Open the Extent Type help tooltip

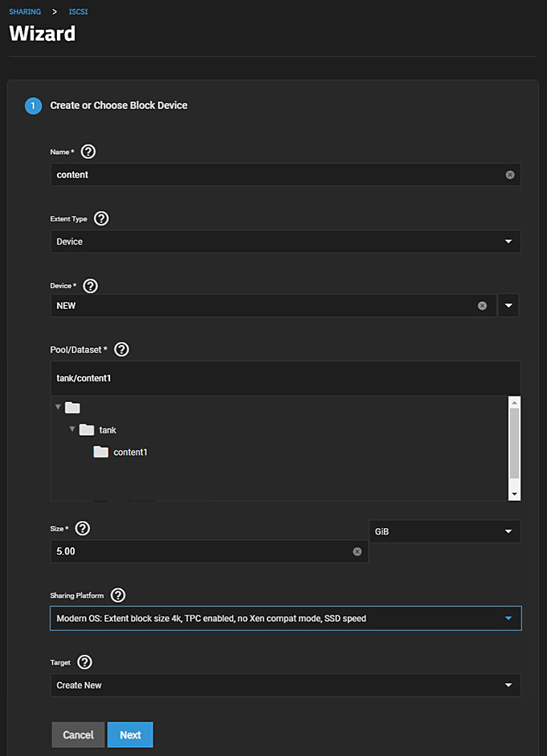click(101, 218)
